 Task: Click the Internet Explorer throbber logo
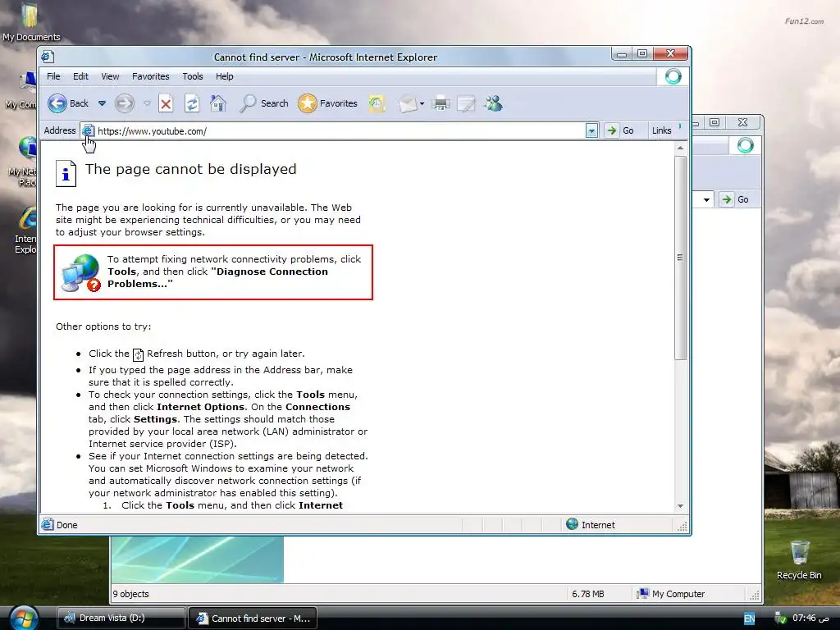[x=673, y=76]
